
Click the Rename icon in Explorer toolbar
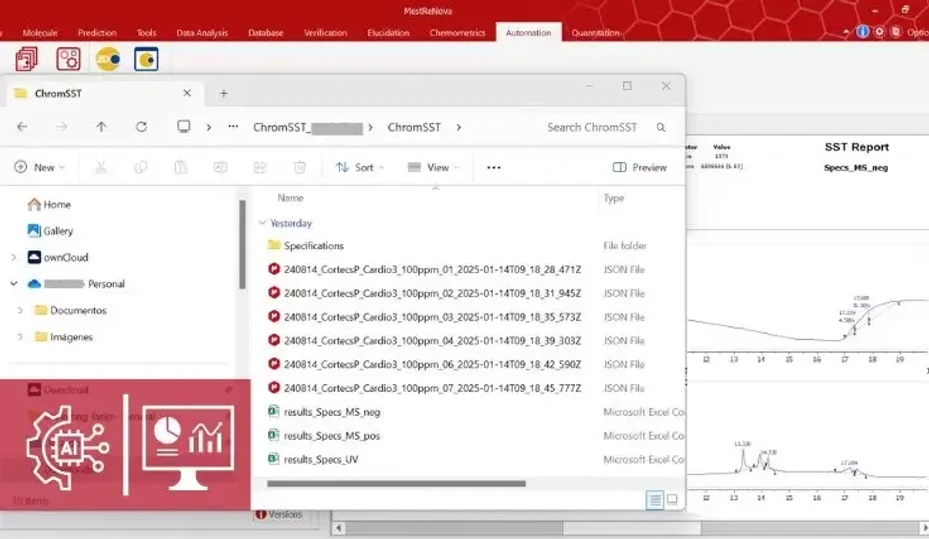click(x=220, y=168)
